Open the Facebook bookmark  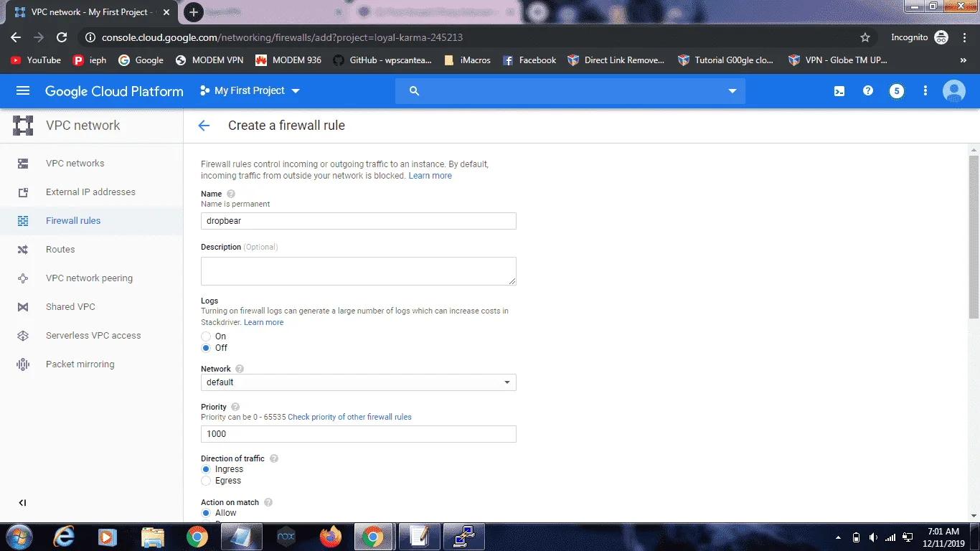pyautogui.click(x=529, y=60)
